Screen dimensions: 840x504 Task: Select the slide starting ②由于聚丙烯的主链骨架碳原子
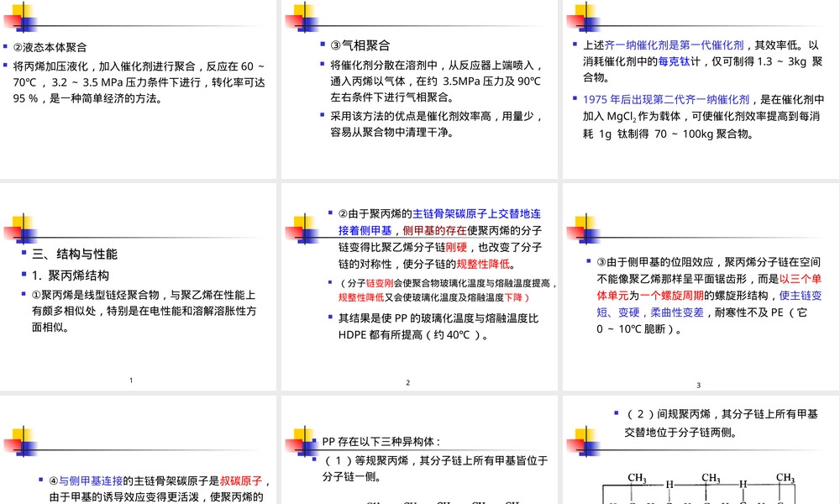point(419,287)
